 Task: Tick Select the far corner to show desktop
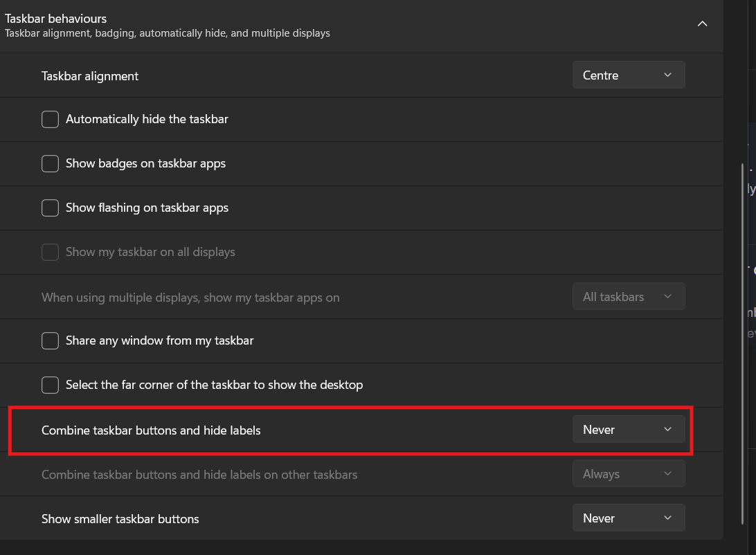pyautogui.click(x=50, y=385)
